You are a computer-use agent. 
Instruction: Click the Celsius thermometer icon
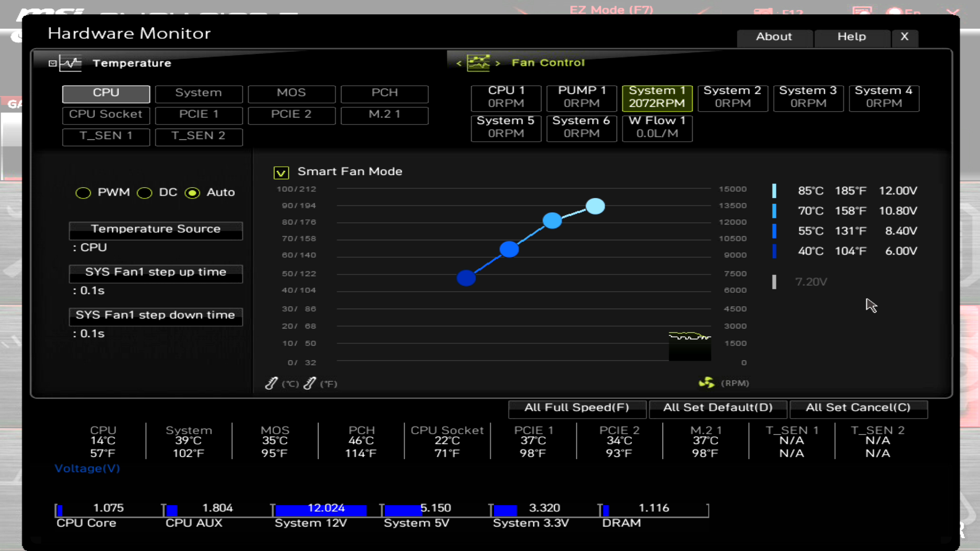(272, 383)
